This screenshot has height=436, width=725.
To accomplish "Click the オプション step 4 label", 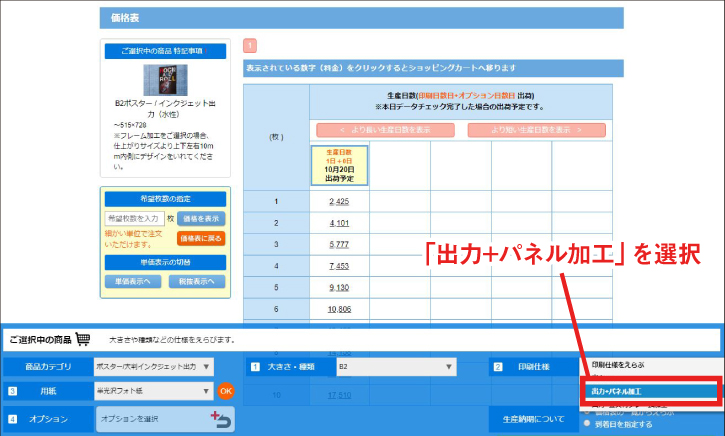I will 48,419.
